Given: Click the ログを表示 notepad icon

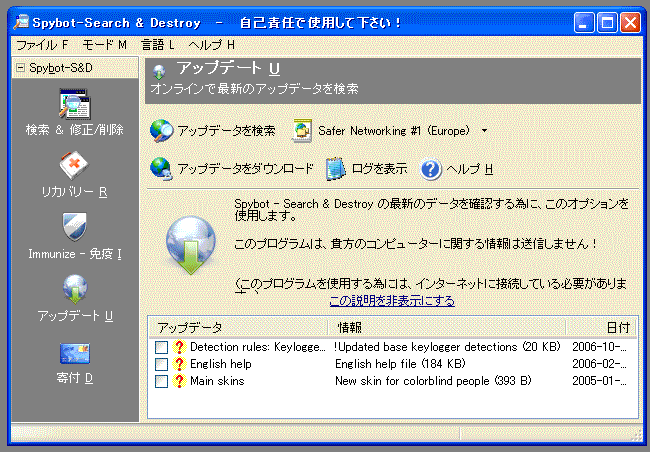Looking at the screenshot, I should tap(335, 169).
